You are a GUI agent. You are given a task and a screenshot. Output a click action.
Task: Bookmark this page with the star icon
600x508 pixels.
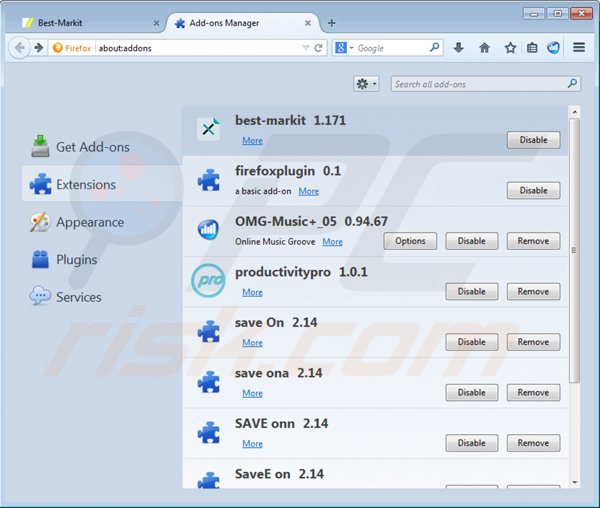[510, 48]
